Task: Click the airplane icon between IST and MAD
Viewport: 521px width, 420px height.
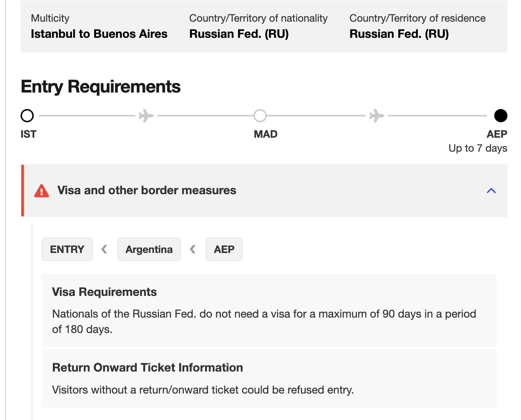Action: (146, 116)
